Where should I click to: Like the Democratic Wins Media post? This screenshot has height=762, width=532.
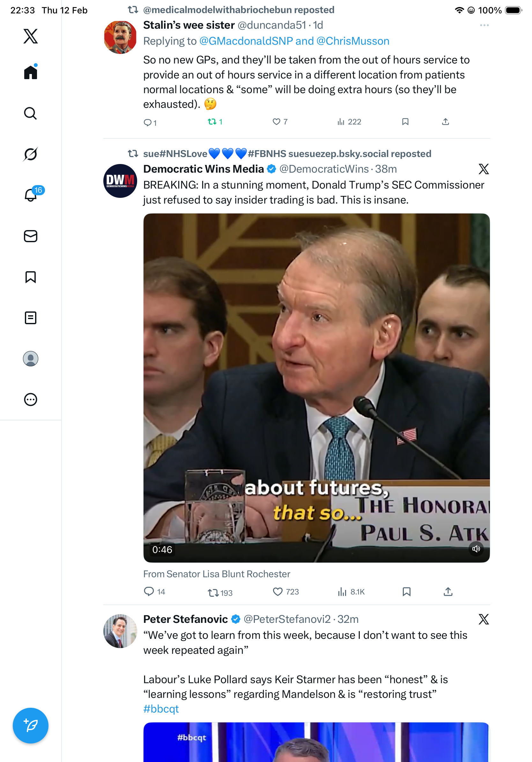click(x=277, y=592)
